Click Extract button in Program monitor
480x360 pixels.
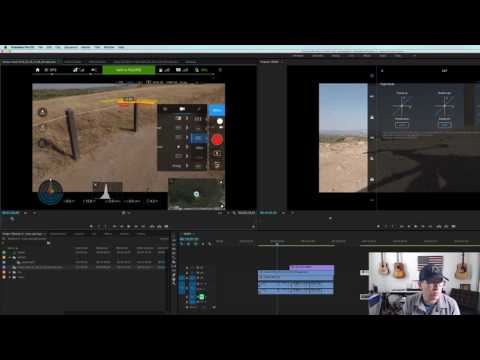click(x=446, y=226)
